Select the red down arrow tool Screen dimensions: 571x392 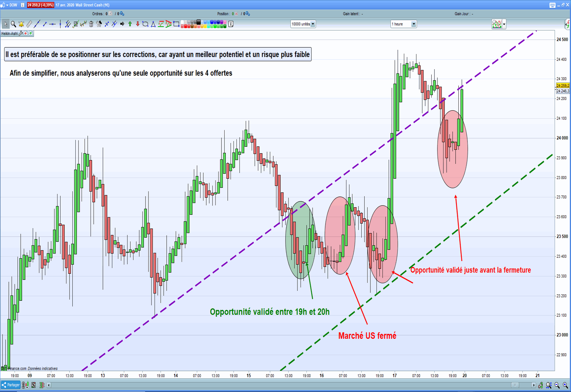pyautogui.click(x=138, y=24)
